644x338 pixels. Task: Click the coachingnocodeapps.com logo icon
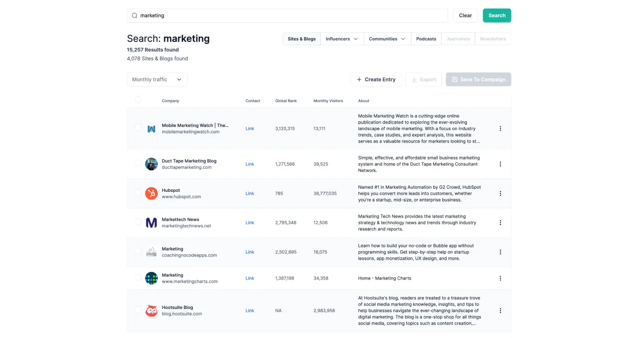tap(151, 252)
